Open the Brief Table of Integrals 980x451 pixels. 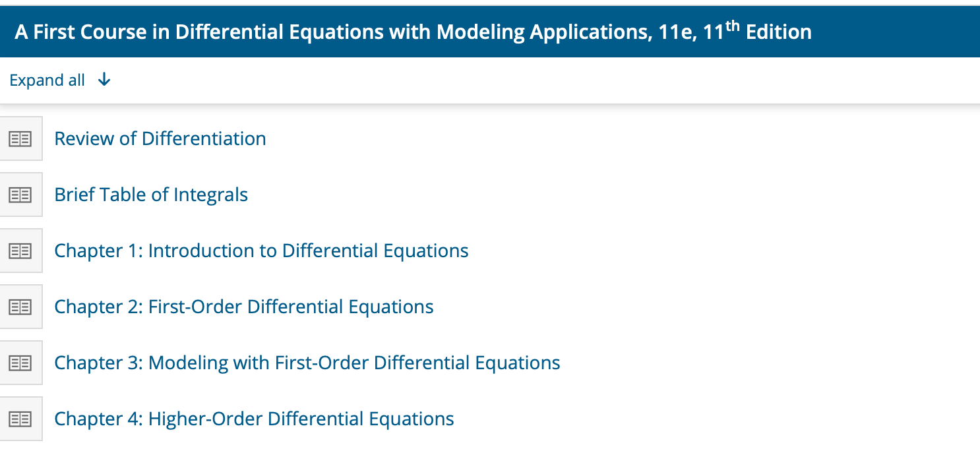click(151, 195)
